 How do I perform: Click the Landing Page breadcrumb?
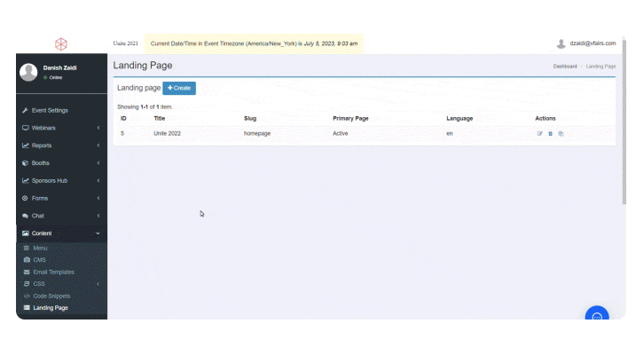point(601,67)
